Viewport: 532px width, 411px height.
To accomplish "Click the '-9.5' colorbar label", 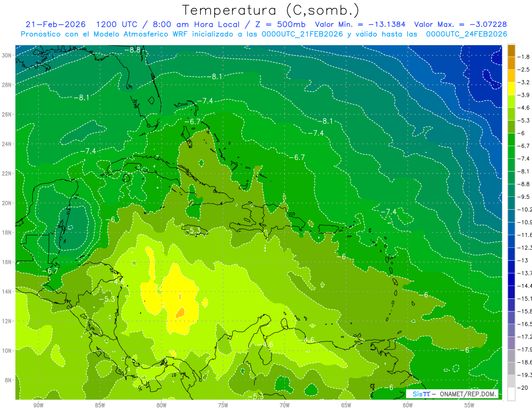I will coord(523,197).
